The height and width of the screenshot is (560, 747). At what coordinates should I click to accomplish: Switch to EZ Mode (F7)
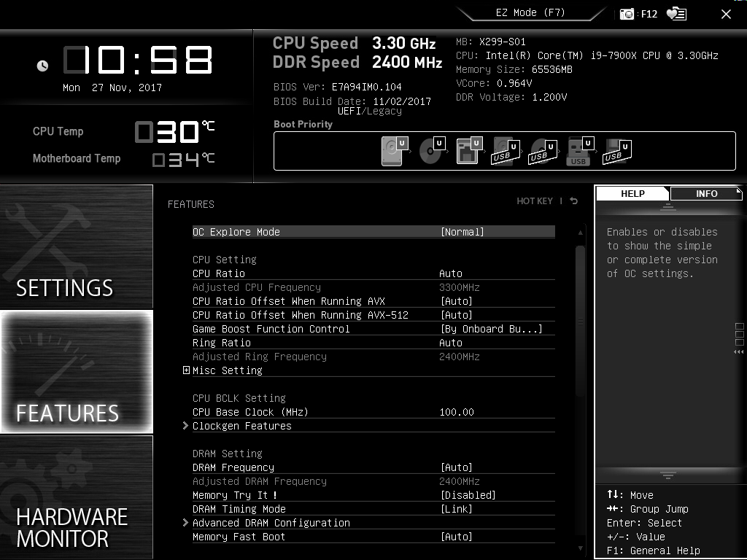pyautogui.click(x=530, y=13)
